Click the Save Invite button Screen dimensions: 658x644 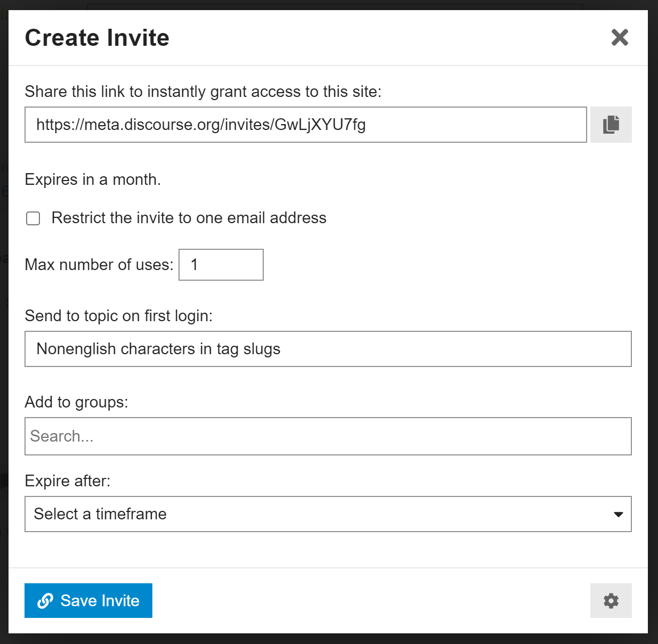click(88, 600)
